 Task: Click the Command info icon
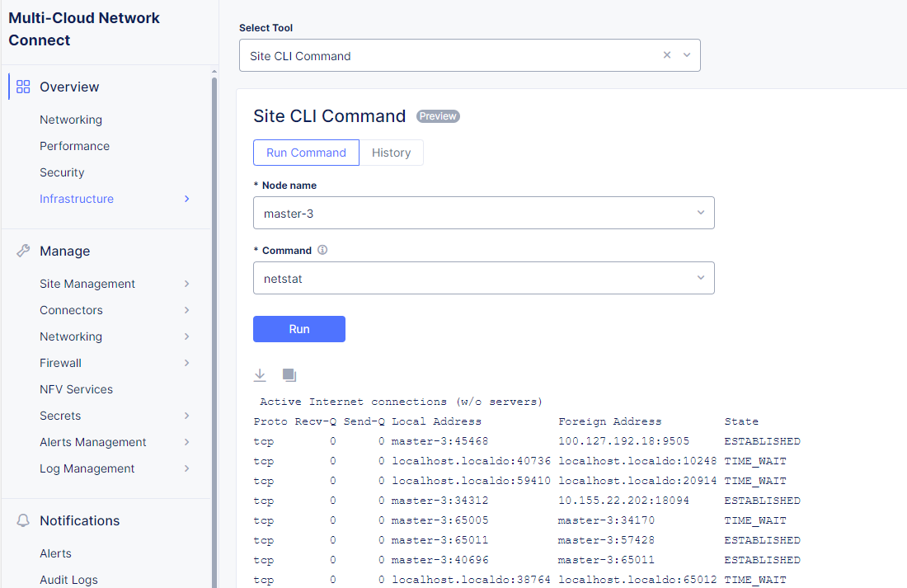coord(322,250)
